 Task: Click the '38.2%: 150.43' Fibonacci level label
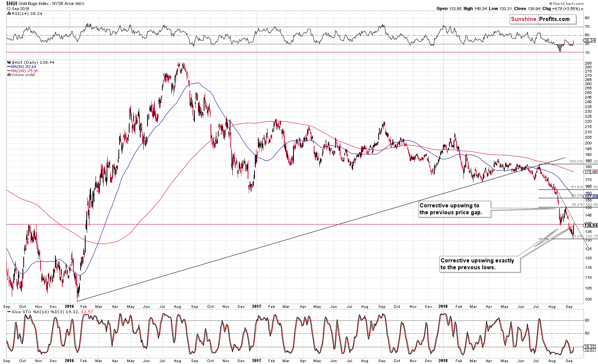pos(584,205)
